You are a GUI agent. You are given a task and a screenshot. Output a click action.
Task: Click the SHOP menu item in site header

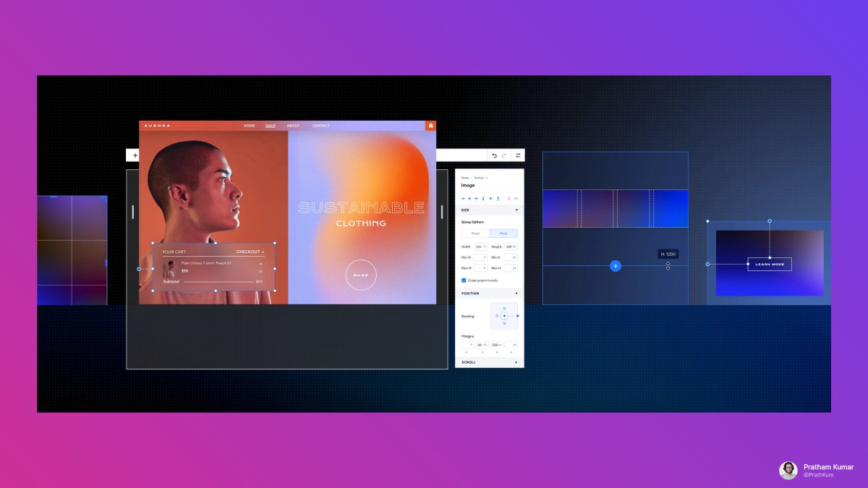pos(271,126)
